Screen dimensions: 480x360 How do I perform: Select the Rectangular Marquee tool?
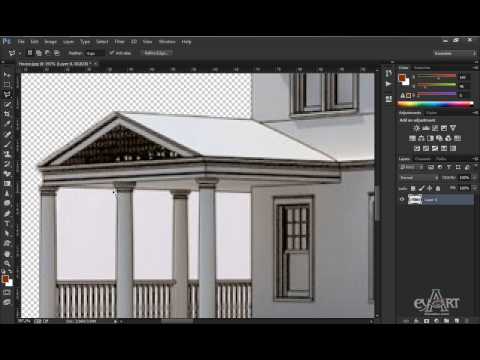click(7, 84)
